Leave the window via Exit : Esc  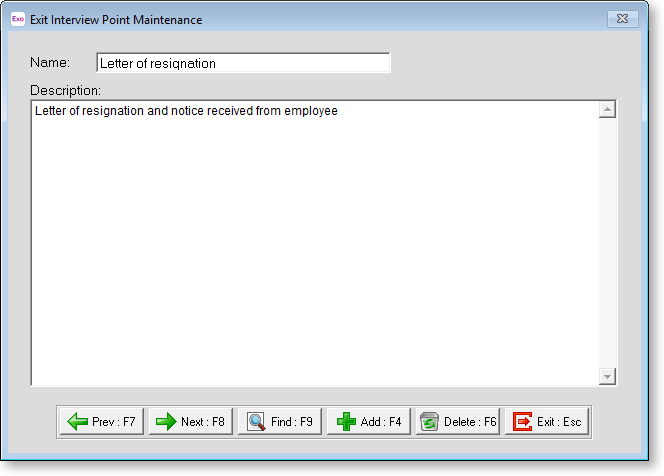547,422
